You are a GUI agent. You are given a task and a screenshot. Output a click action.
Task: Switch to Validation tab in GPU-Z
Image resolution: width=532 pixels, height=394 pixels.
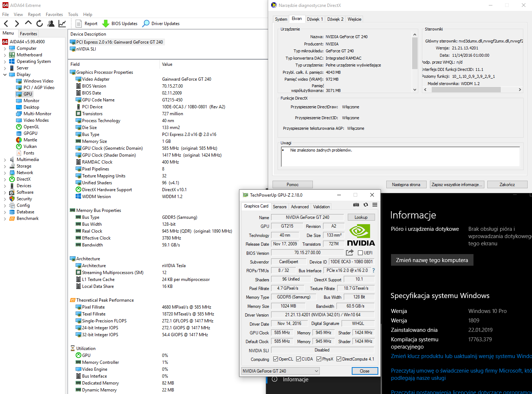(x=322, y=206)
